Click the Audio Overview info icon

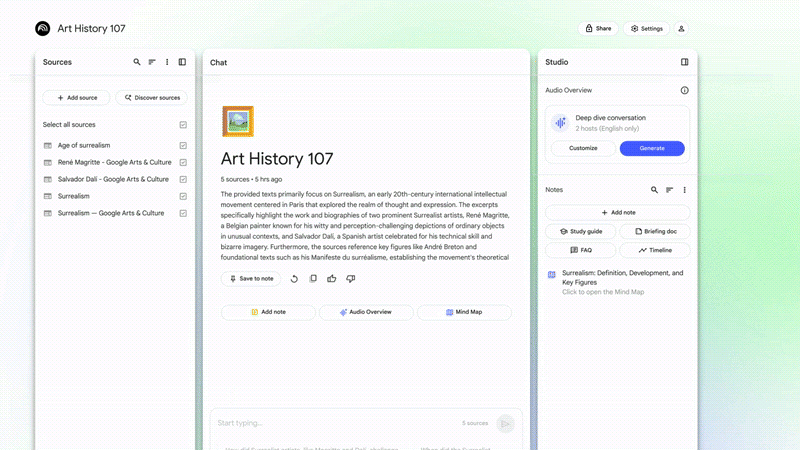[684, 90]
